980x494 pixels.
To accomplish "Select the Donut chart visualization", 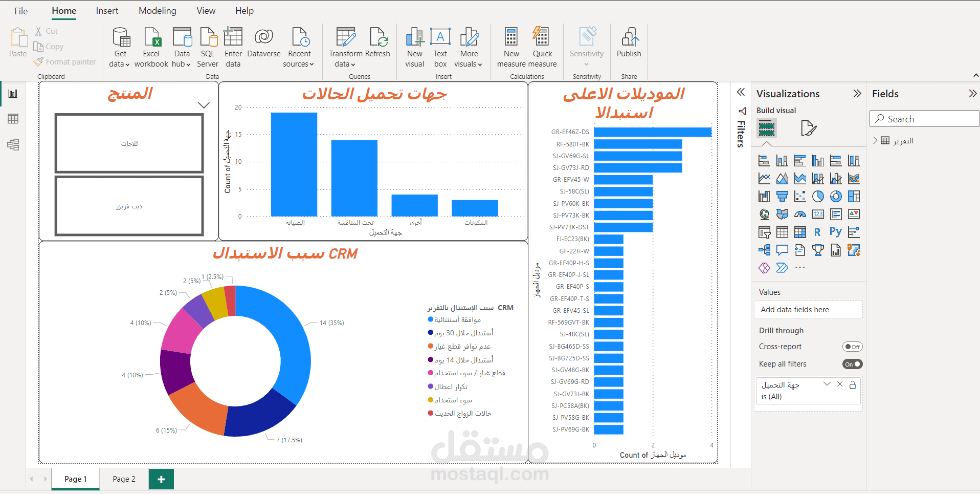I will coord(836,197).
